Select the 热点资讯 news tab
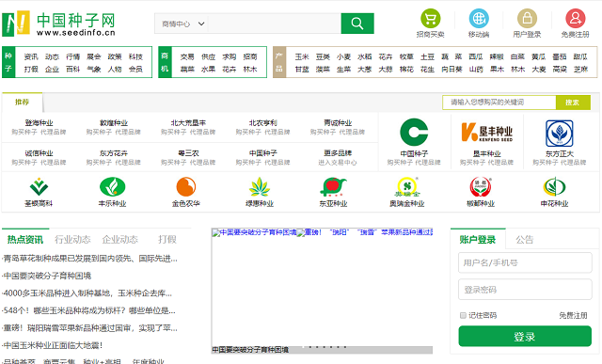602x364 pixels. pyautogui.click(x=25, y=240)
